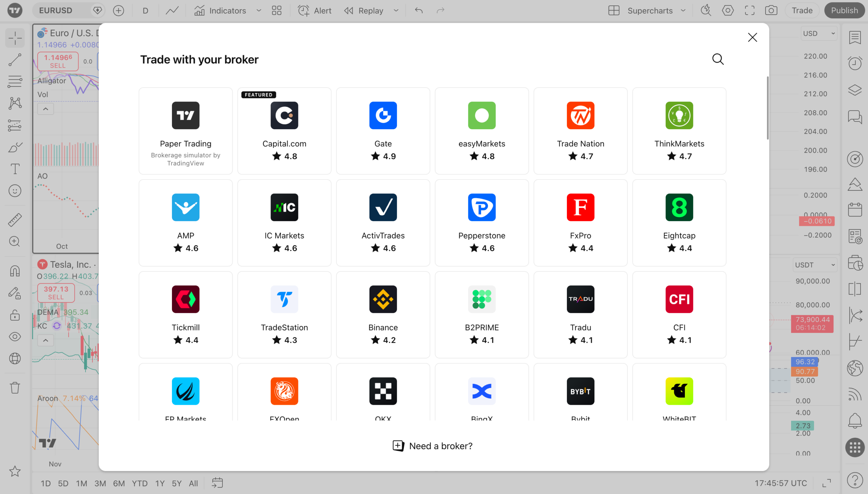Select the Capital.com broker

pos(284,131)
